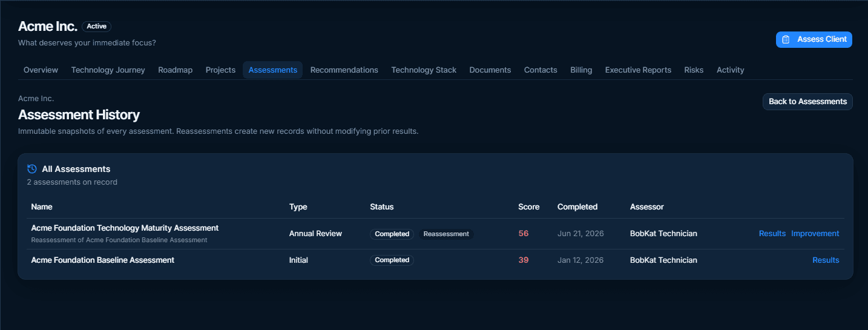Switch to the Technology Stack tab

click(424, 70)
